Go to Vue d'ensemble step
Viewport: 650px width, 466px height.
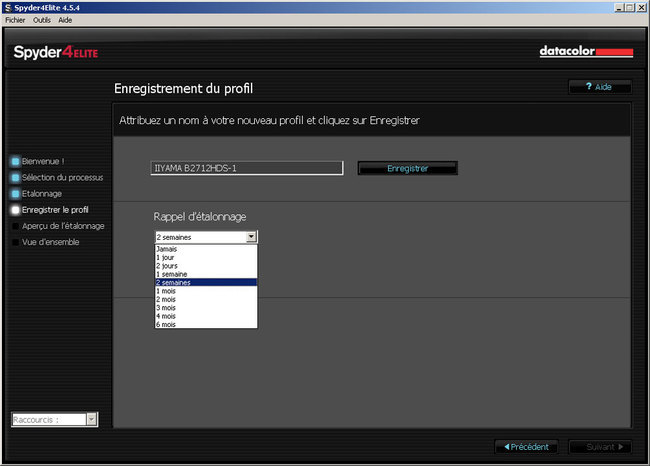click(x=51, y=242)
